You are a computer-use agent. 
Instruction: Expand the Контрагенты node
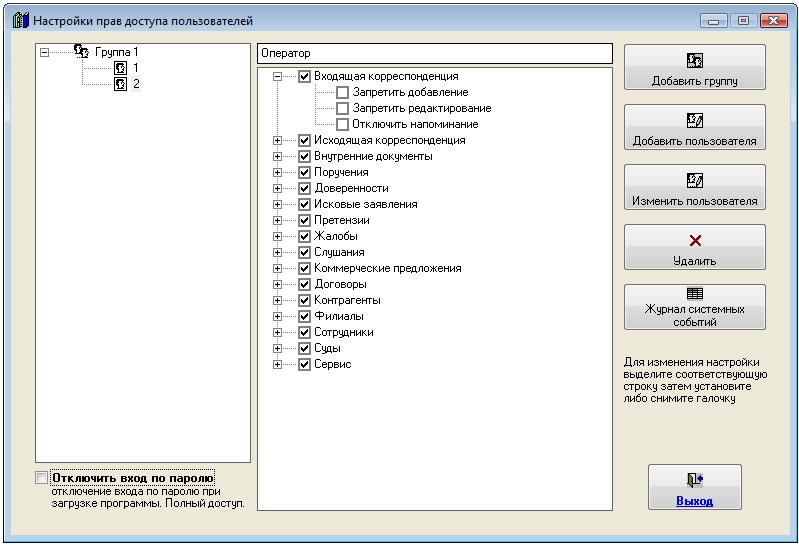[277, 300]
